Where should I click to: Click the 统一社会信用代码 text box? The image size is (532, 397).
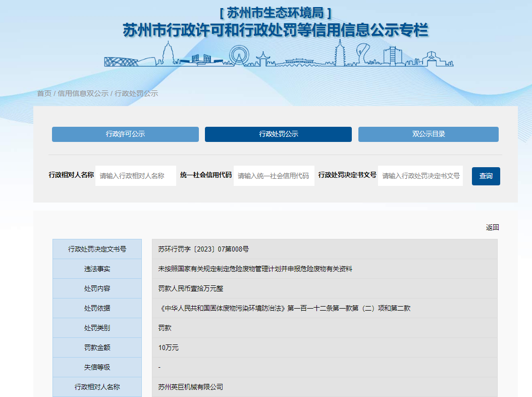coord(274,176)
